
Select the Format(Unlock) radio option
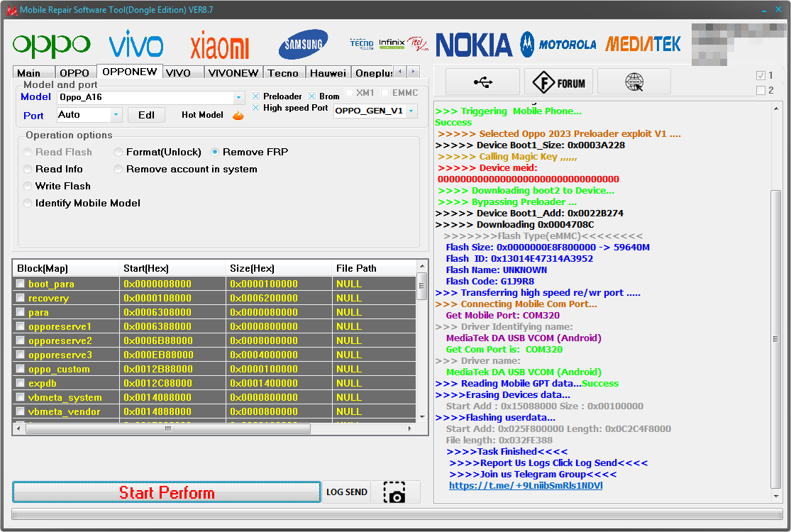tap(118, 152)
